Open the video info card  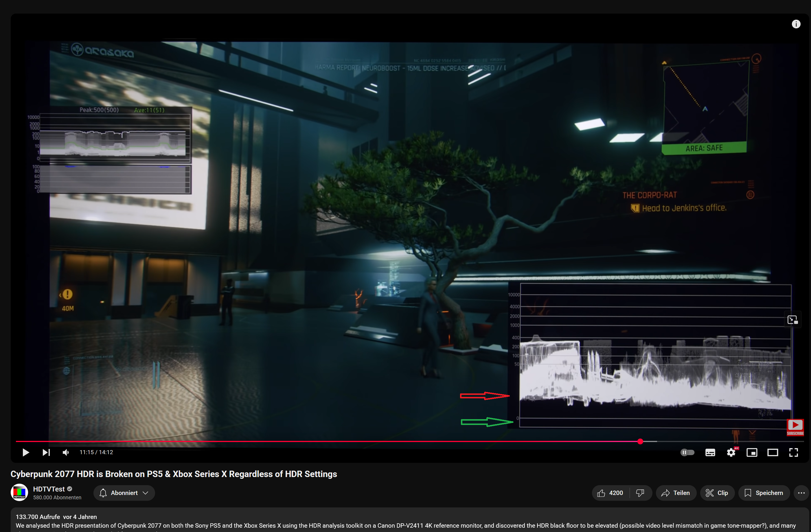(796, 24)
